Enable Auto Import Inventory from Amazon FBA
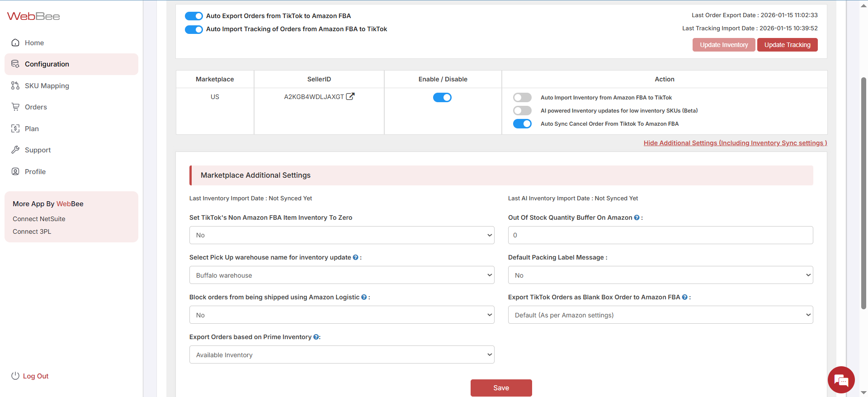 [x=522, y=98]
